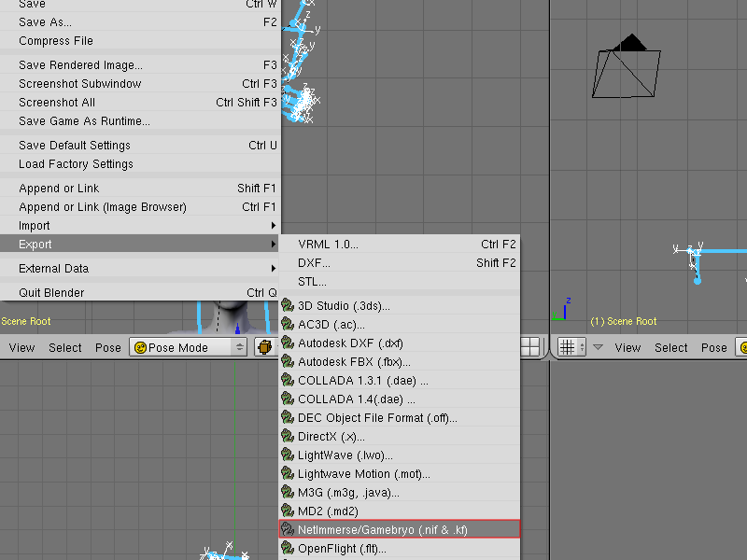Choose COLLADA 1.4(.dae) ... export

[400, 399]
